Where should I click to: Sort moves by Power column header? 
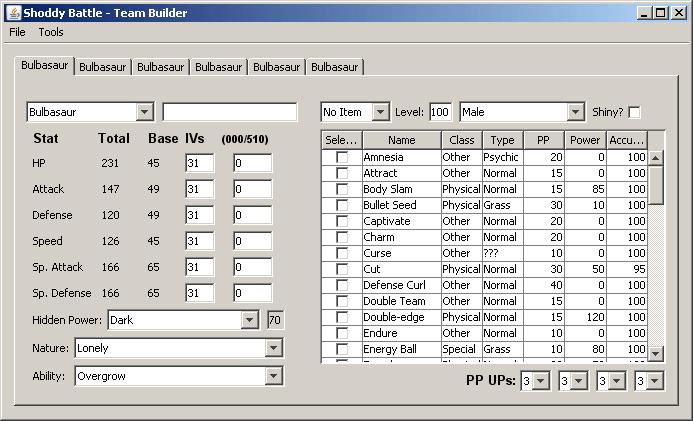[585, 140]
